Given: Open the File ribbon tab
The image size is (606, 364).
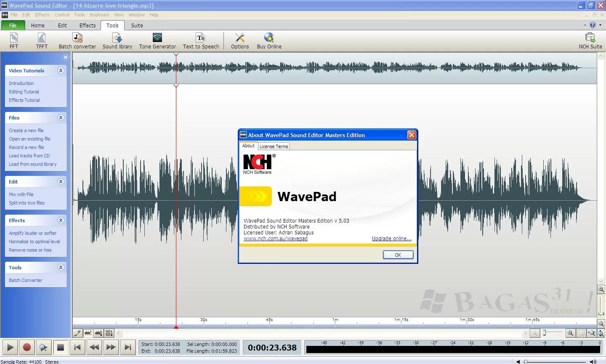Looking at the screenshot, I should coord(13,25).
